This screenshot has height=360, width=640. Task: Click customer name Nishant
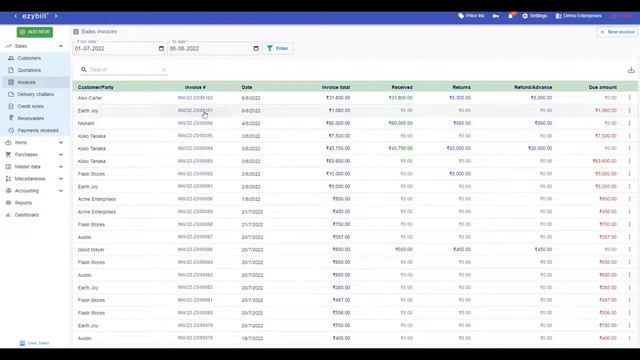tap(86, 124)
